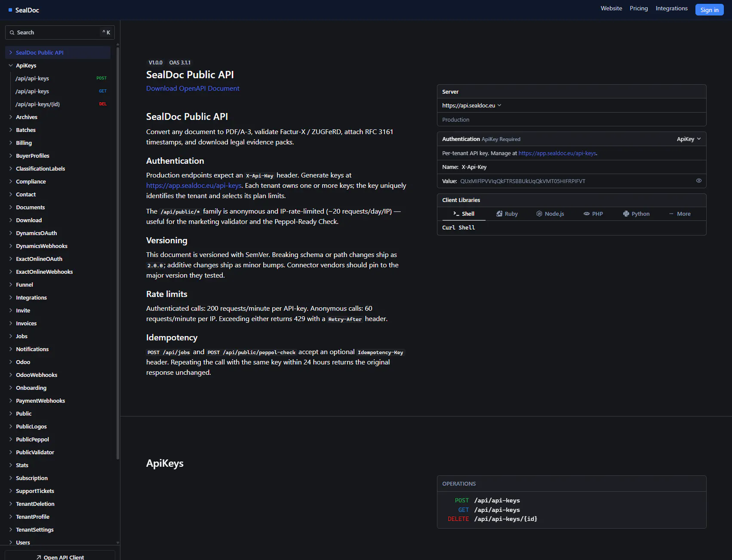Screen dimensions: 732x560
Task: Click Download OpenAPI Document link
Action: click(x=193, y=88)
